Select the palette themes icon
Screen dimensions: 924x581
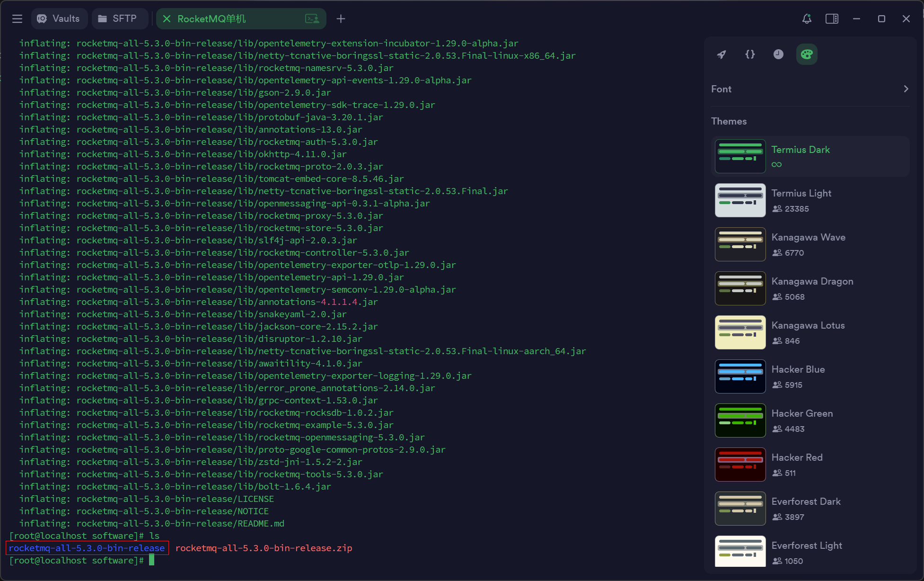click(x=807, y=54)
